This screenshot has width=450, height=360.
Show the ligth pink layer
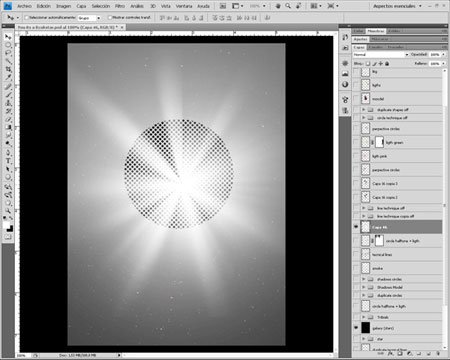(356, 156)
